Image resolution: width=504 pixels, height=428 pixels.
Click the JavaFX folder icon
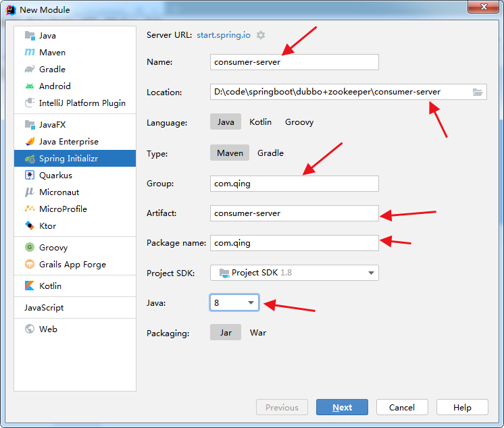pyautogui.click(x=30, y=124)
